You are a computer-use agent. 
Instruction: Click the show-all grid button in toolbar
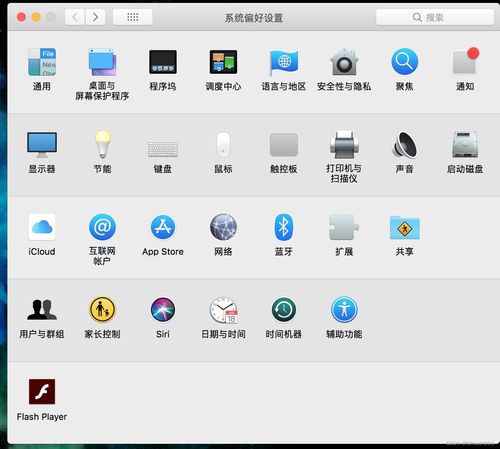pos(133,17)
